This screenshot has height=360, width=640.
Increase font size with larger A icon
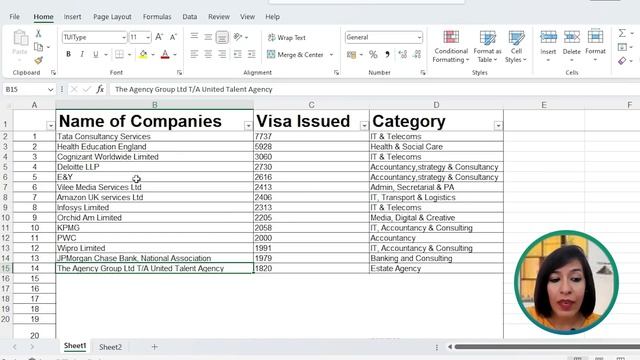click(159, 37)
